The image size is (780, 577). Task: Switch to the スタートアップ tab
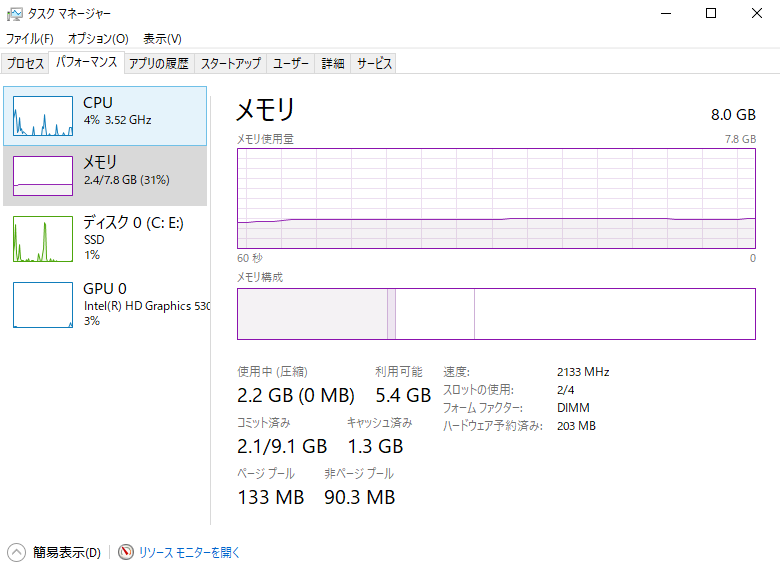click(x=231, y=63)
